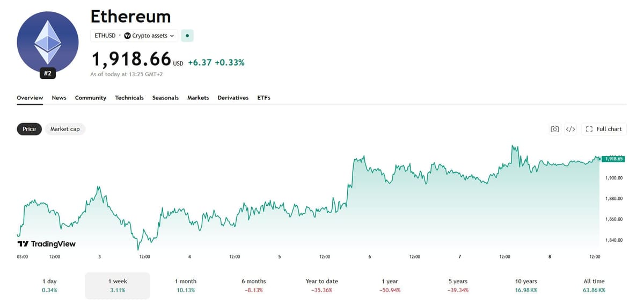Screen dimensions: 644x302
Task: Select the 1 month range
Action: (x=186, y=285)
